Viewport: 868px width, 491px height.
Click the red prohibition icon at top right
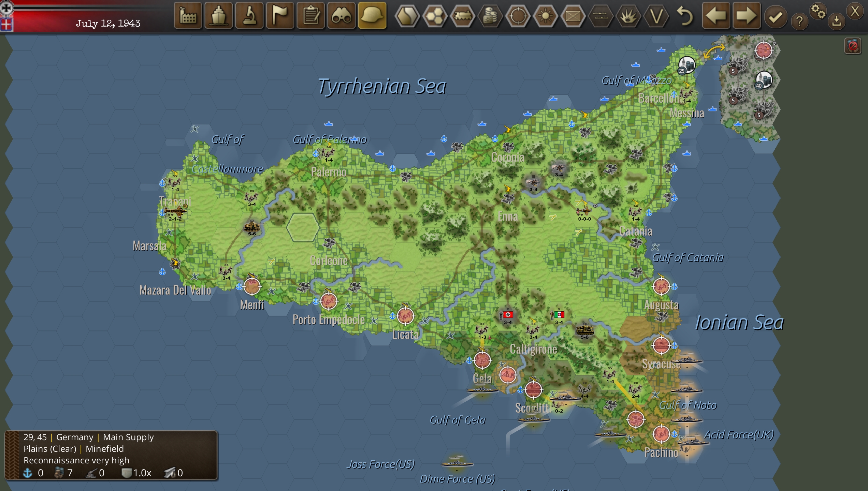point(853,46)
